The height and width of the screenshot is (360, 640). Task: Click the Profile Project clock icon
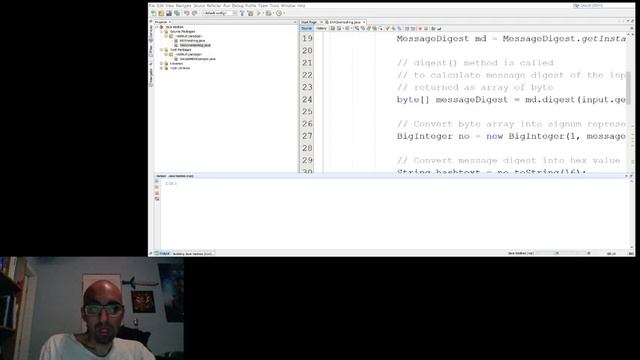[x=279, y=13]
